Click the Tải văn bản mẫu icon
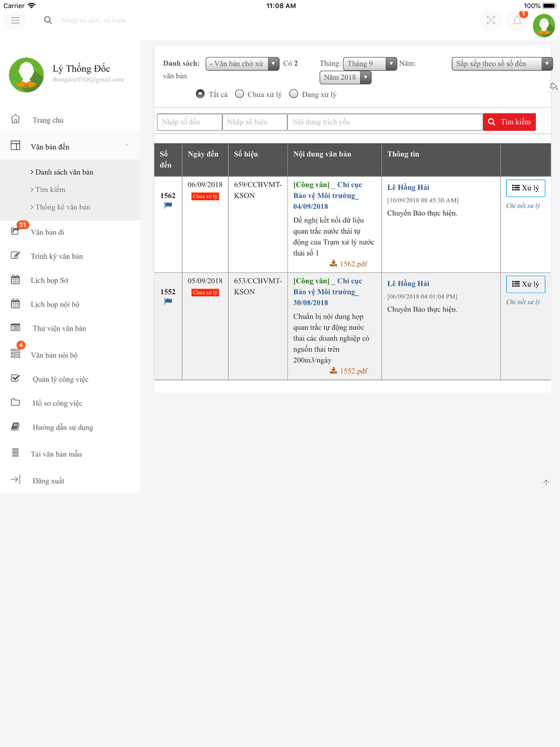560x747 pixels. tap(16, 452)
